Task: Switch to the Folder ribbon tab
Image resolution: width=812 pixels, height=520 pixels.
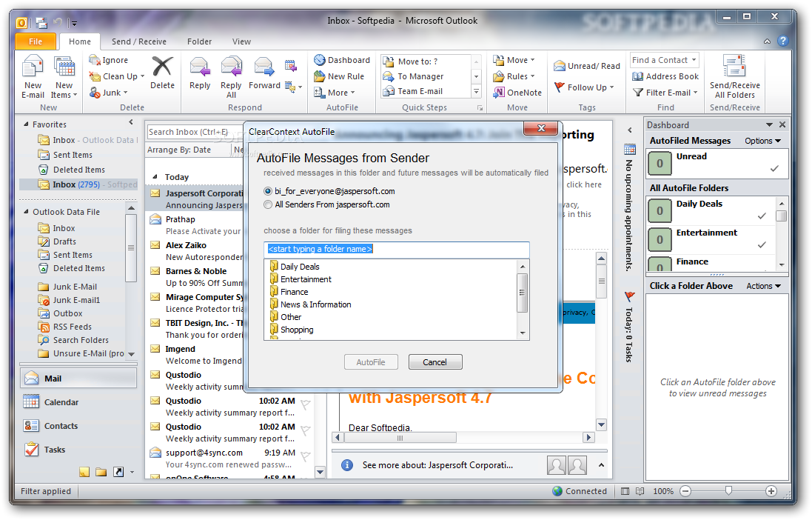Action: (199, 41)
